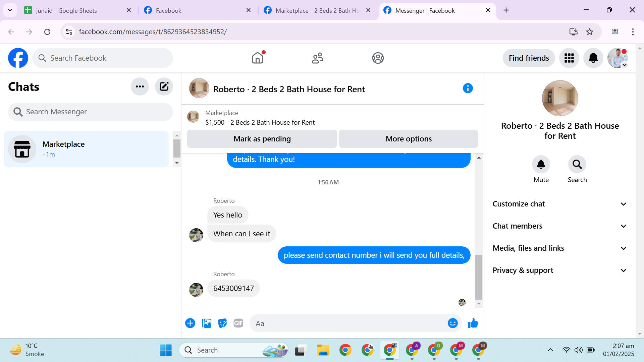Open Chrome three-dot menu
The height and width of the screenshot is (362, 644).
(633, 32)
